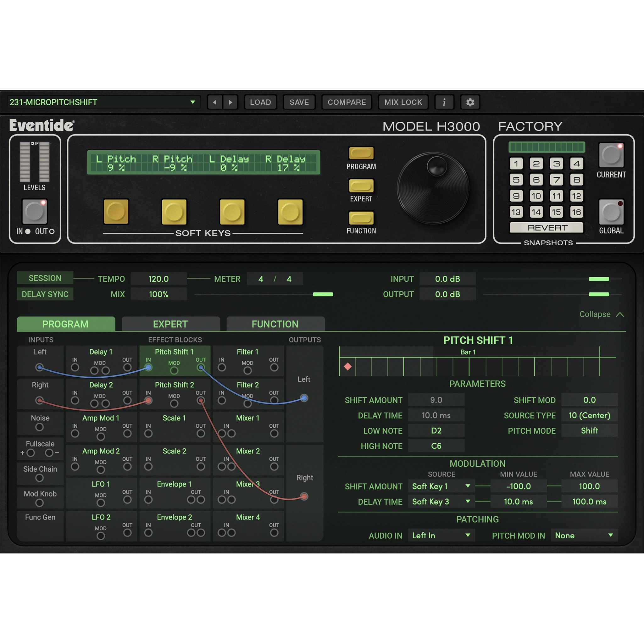The image size is (644, 644).
Task: Click the REVERT snapshot button
Action: 547,228
